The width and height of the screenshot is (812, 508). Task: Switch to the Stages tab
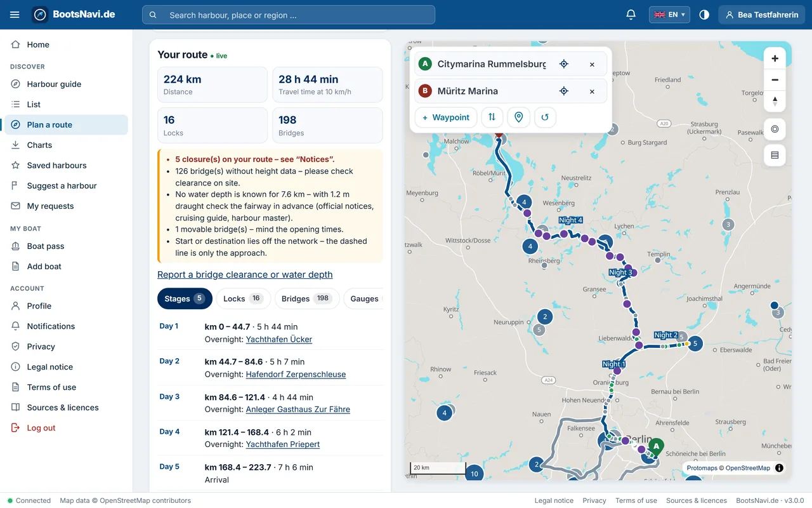pyautogui.click(x=185, y=298)
